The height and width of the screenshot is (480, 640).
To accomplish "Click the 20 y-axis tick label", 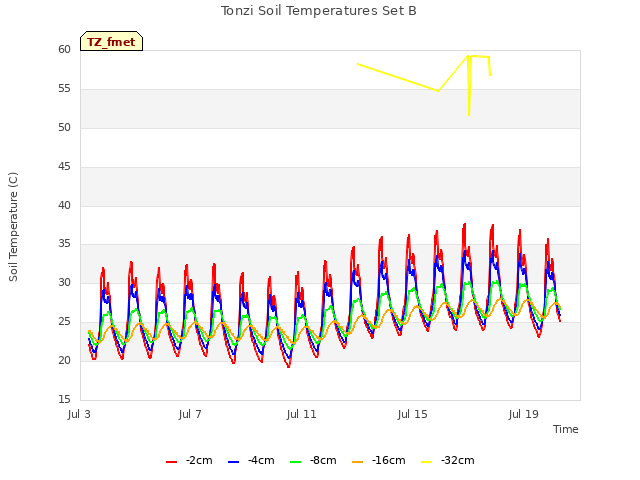I will pyautogui.click(x=64, y=360).
